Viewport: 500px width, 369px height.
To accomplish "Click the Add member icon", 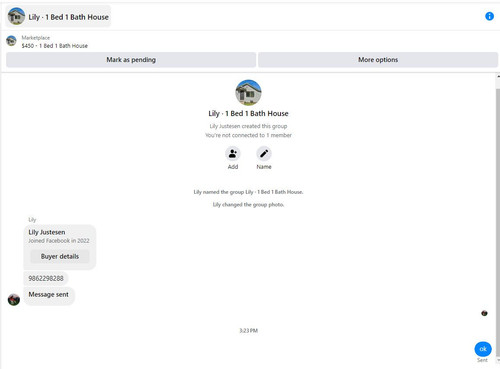I will pyautogui.click(x=233, y=154).
